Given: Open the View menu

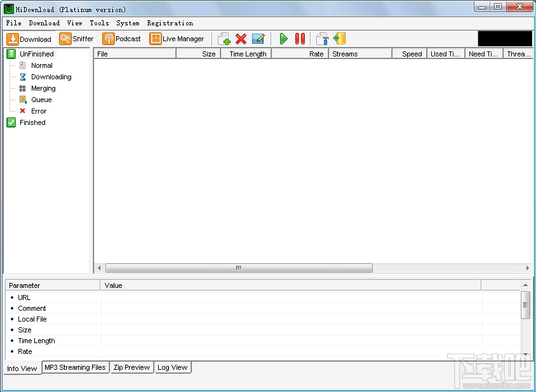Looking at the screenshot, I should tap(74, 23).
